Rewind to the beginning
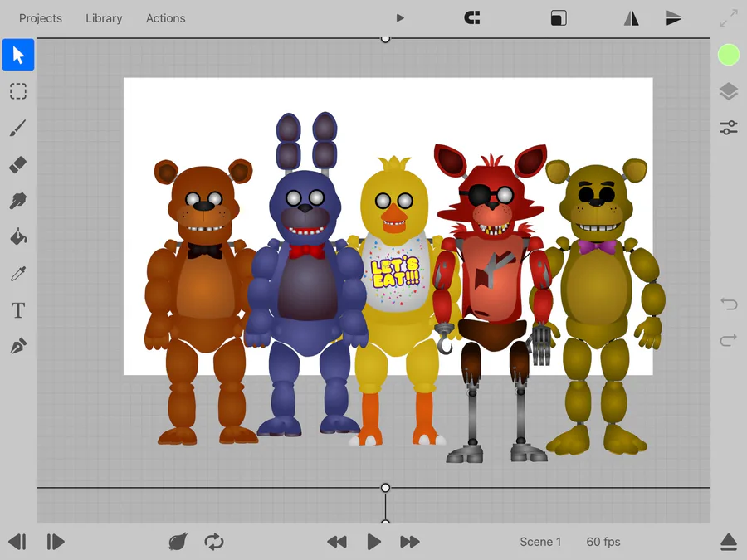Viewport: 747px width, 560px height. 337,542
